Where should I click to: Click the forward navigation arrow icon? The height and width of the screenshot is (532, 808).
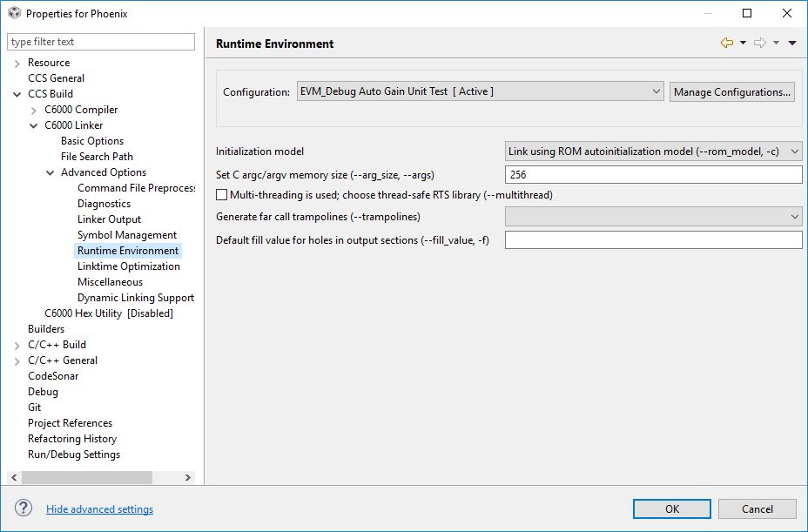coord(759,43)
